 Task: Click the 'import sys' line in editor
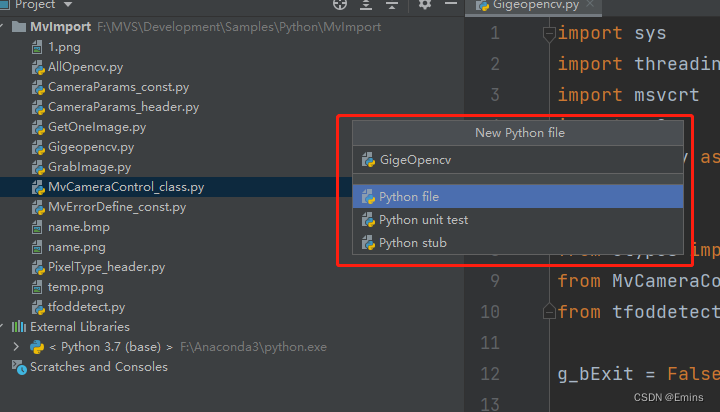(612, 33)
